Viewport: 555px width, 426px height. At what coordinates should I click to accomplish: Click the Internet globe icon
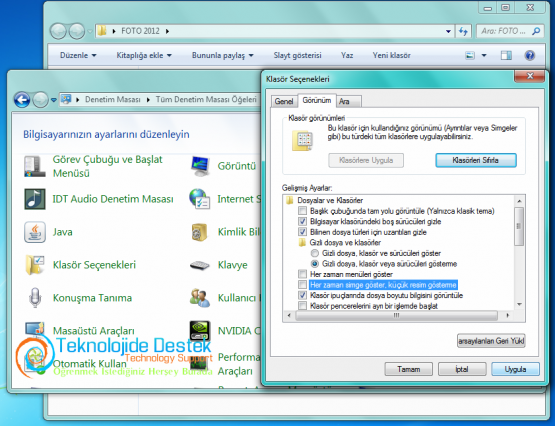[x=200, y=199]
